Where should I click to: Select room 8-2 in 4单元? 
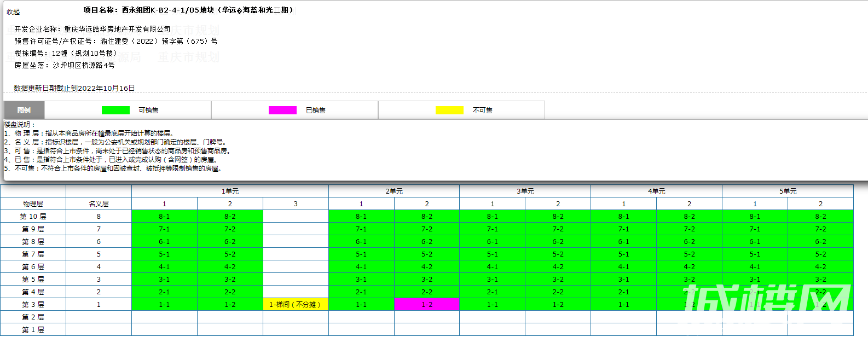pyautogui.click(x=689, y=217)
